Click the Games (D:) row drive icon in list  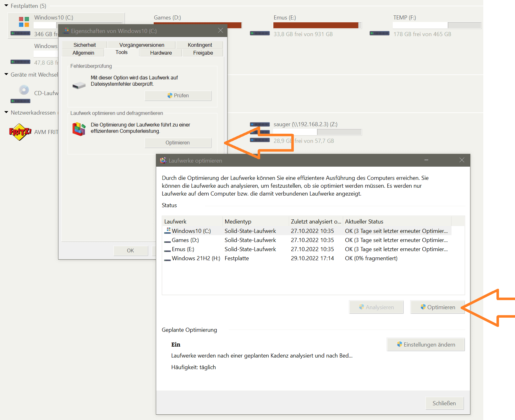click(x=167, y=242)
